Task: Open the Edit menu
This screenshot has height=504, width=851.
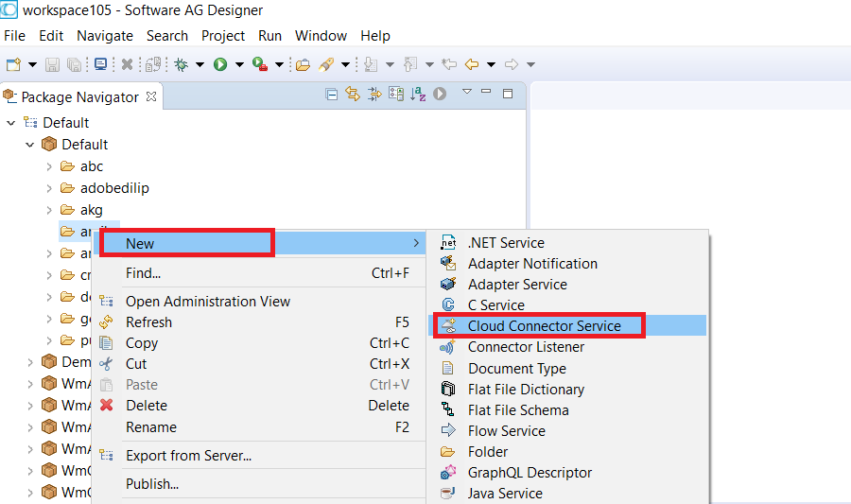Action: [51, 36]
